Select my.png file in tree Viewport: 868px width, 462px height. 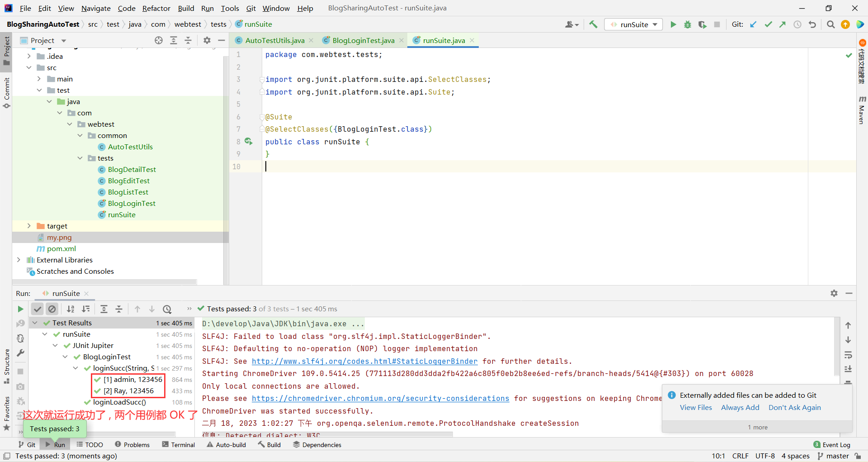click(x=59, y=237)
